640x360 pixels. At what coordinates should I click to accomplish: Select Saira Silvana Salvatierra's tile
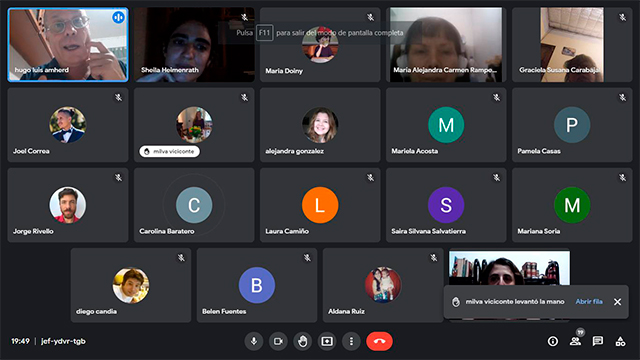pos(446,205)
